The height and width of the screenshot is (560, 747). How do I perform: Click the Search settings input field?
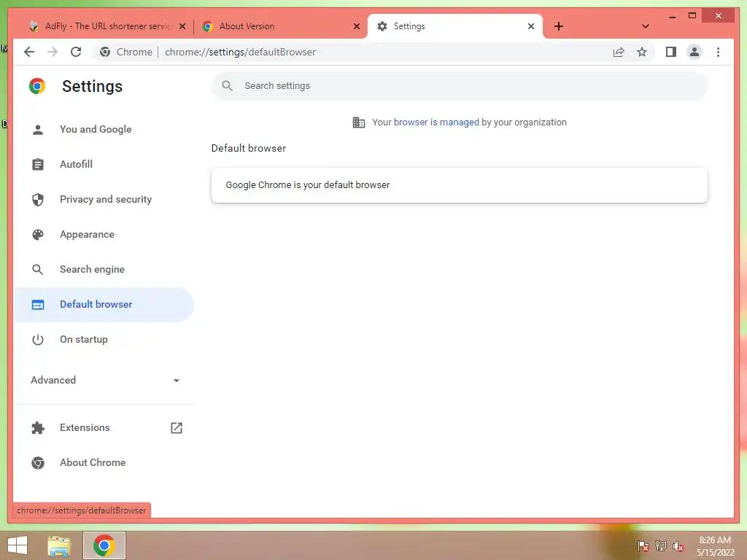coord(460,86)
